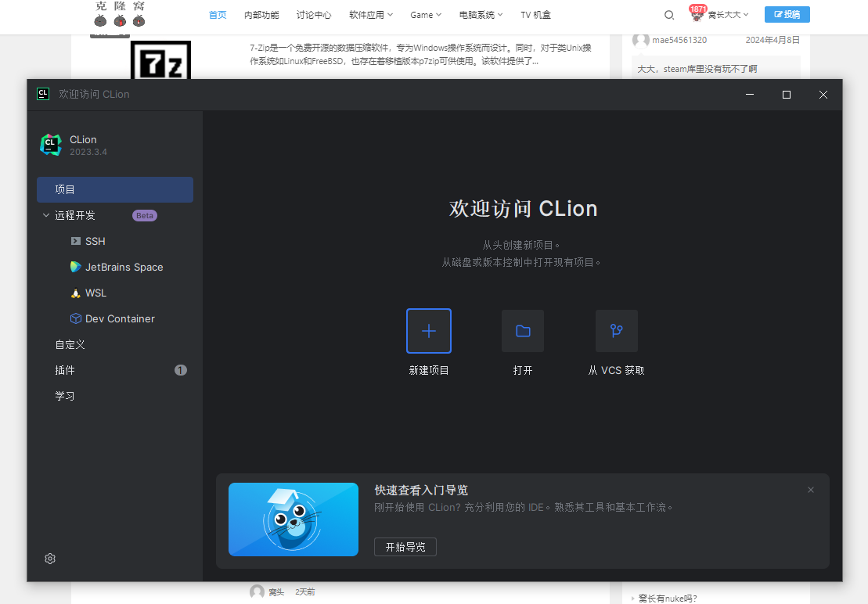Click TV 机盒 in website navigation

click(535, 15)
